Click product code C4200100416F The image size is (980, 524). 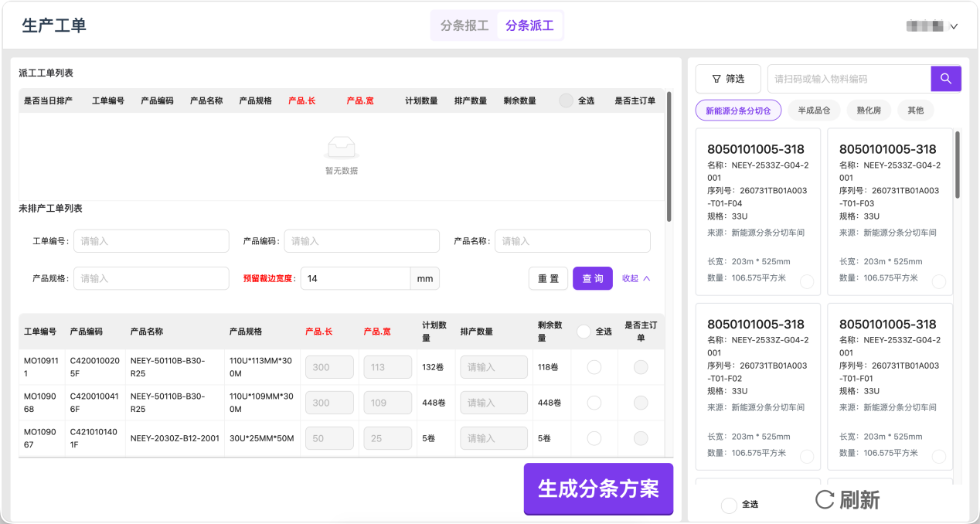pyautogui.click(x=95, y=403)
